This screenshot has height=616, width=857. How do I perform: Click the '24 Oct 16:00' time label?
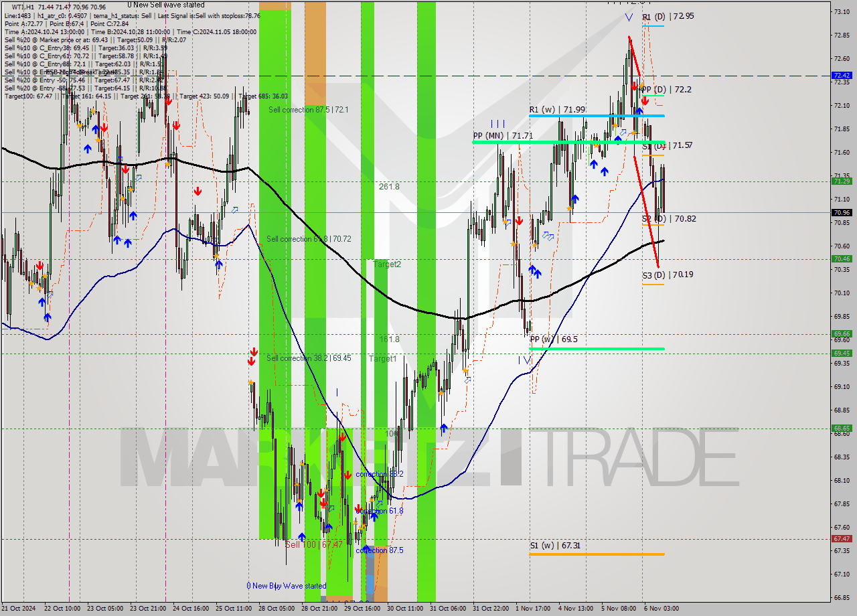click(x=191, y=609)
